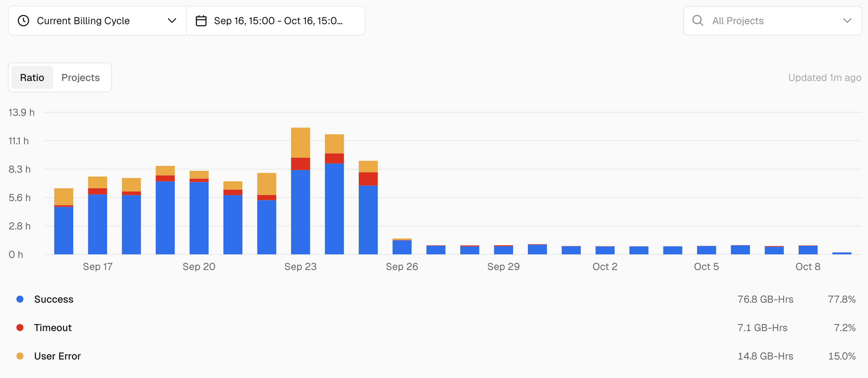868x378 pixels.
Task: Focus the All Projects search field
Action: (773, 21)
